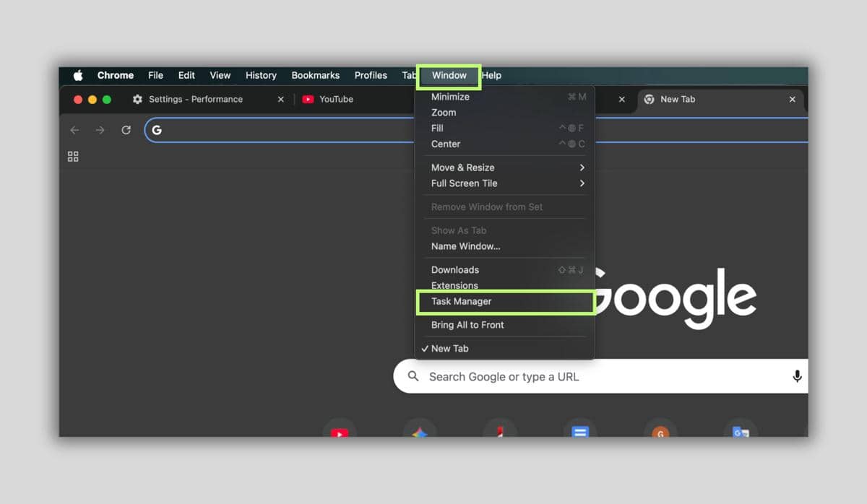This screenshot has width=867, height=504.
Task: Select Bring All to Front
Action: click(504, 325)
